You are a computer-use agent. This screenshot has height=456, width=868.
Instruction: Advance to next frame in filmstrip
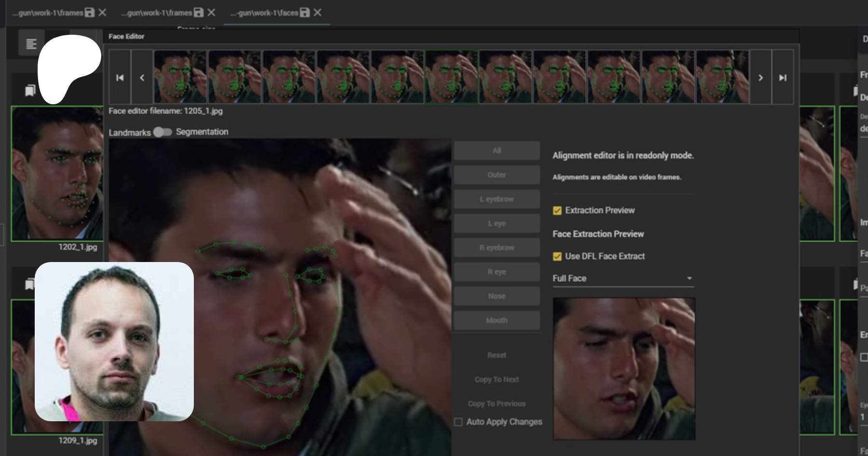point(760,78)
